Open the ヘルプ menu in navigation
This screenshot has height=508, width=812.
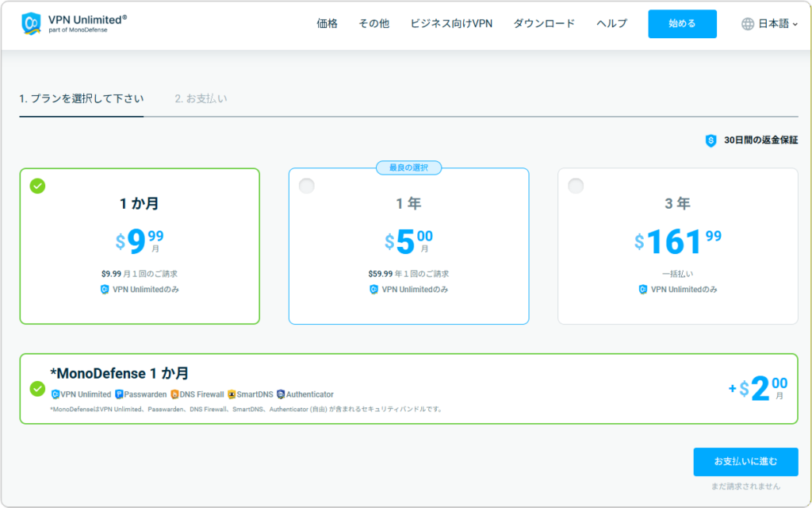(611, 24)
